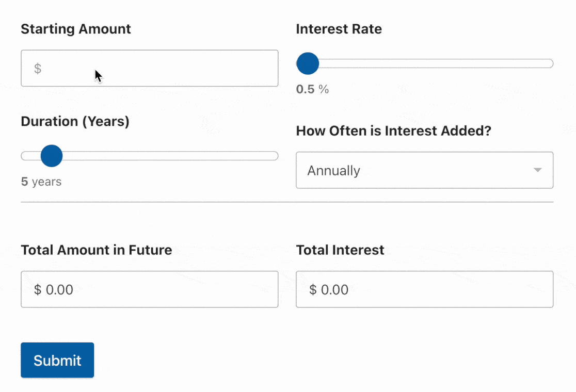Click the Duration (Years) slider handle
The image size is (576, 392).
pos(51,156)
